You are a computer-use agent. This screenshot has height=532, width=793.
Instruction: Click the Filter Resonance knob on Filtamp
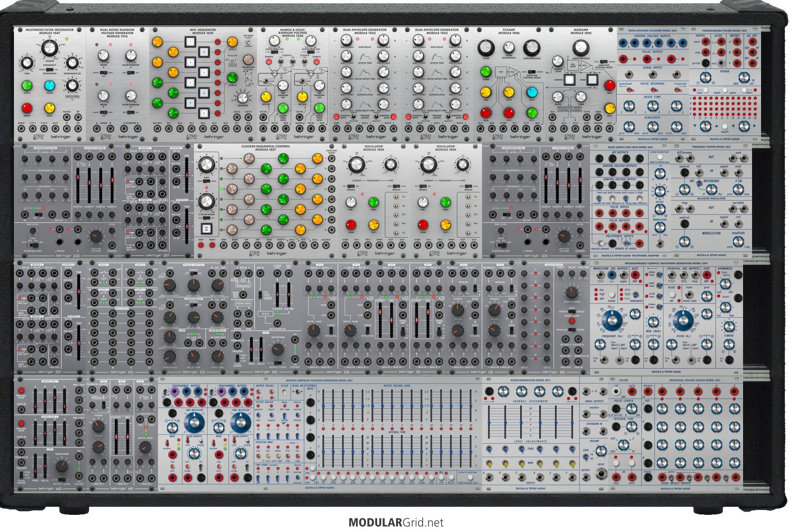509,47
